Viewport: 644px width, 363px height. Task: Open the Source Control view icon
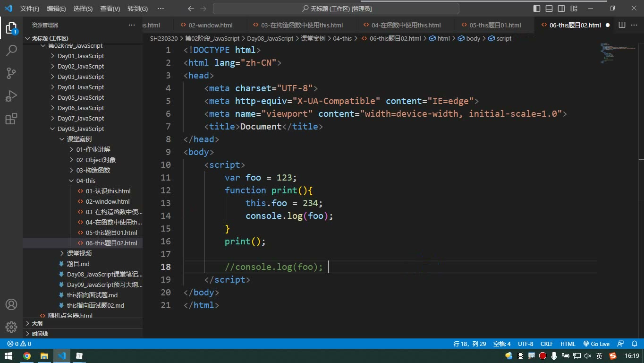click(x=11, y=73)
